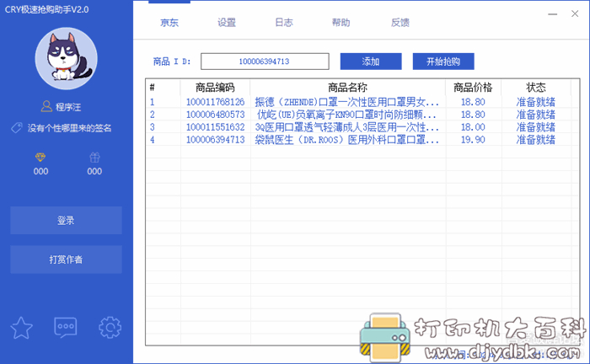Click the 打赏作者 button
The width and height of the screenshot is (590, 364).
coord(66,260)
